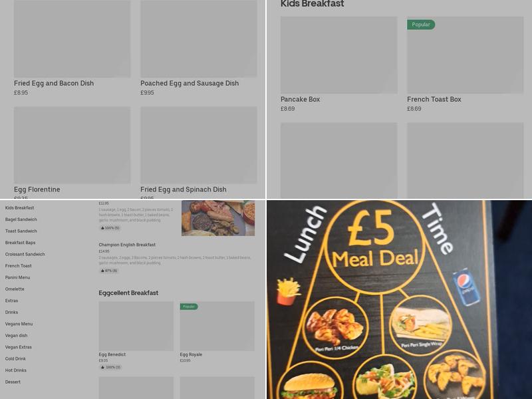This screenshot has height=399, width=532.
Task: Go to the Panini Menu category
Action: tap(18, 277)
